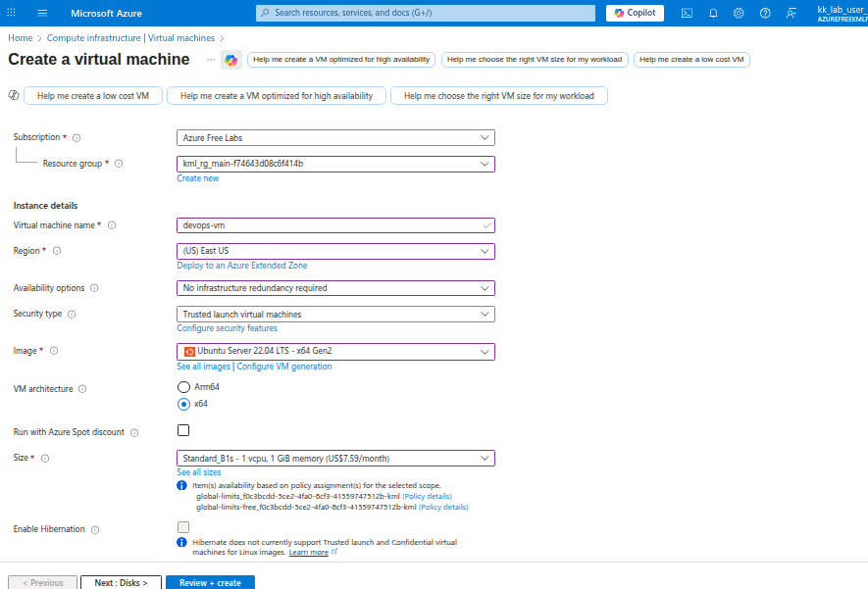Image resolution: width=868 pixels, height=589 pixels.
Task: Click the feedback icon in the header
Action: tap(791, 13)
